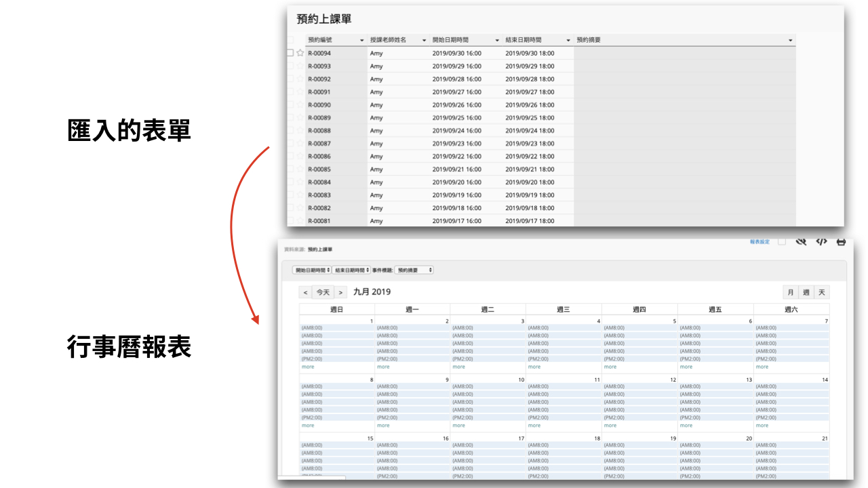Tick the checkbox for row R-00094
This screenshot has height=488, width=868.
[x=290, y=53]
